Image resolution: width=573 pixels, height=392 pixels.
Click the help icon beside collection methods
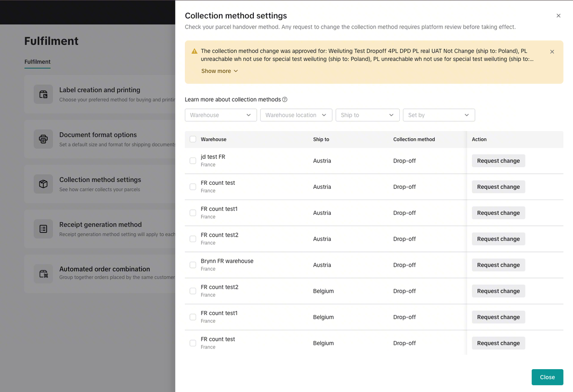pos(285,99)
